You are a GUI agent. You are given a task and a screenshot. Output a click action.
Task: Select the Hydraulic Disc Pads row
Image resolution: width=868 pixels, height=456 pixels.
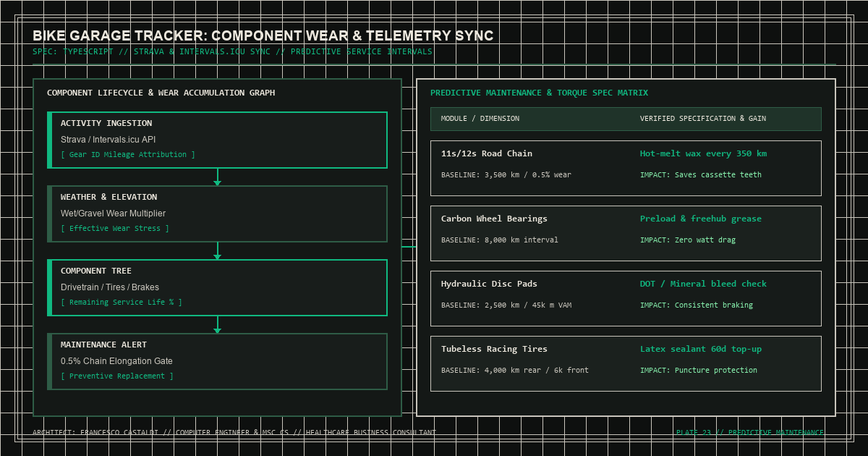point(626,298)
